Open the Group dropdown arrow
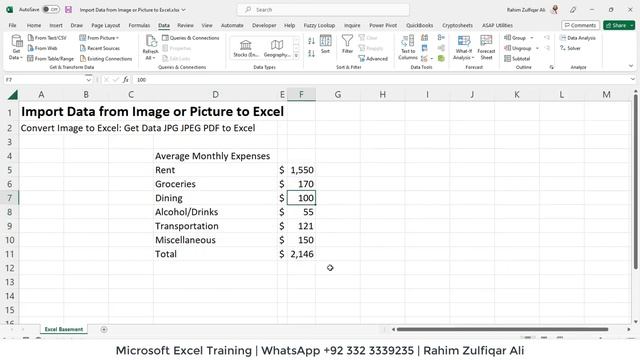The width and height of the screenshot is (640, 360). (532, 38)
